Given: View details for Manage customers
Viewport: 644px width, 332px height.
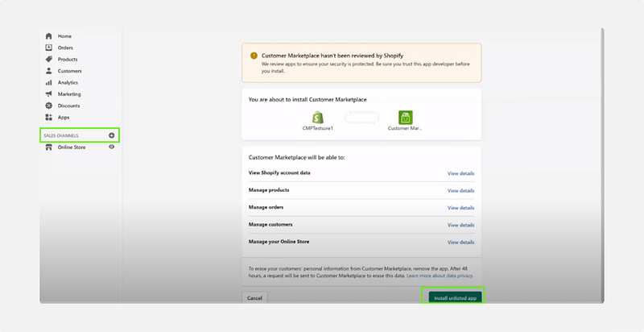Looking at the screenshot, I should tap(460, 225).
